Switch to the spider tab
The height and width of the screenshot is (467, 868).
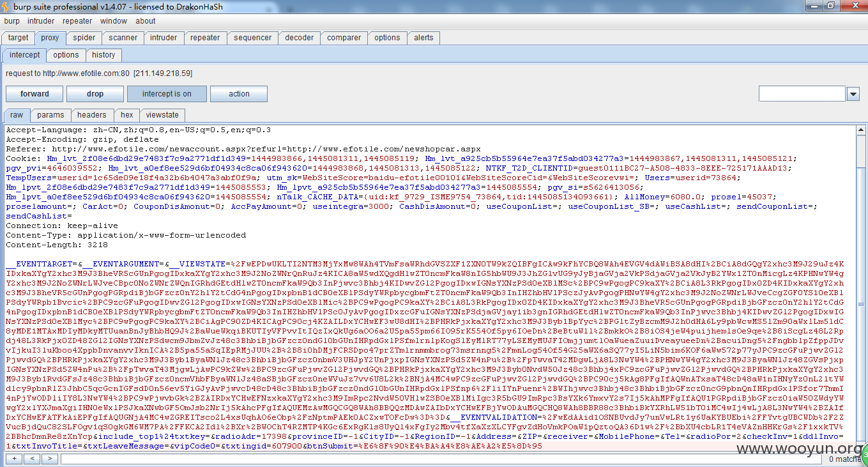(84, 38)
